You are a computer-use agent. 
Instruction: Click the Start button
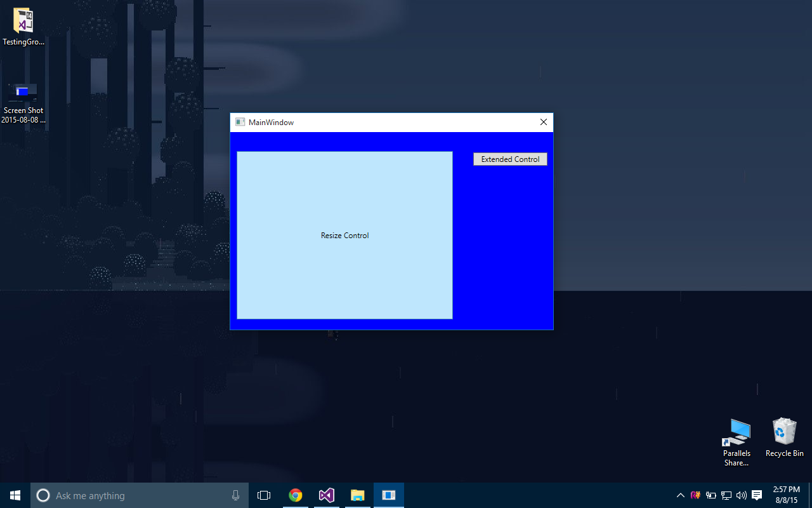point(15,495)
